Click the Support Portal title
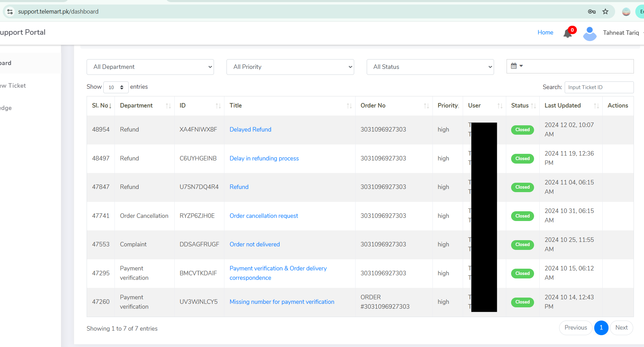This screenshot has height=347, width=644. tap(23, 32)
